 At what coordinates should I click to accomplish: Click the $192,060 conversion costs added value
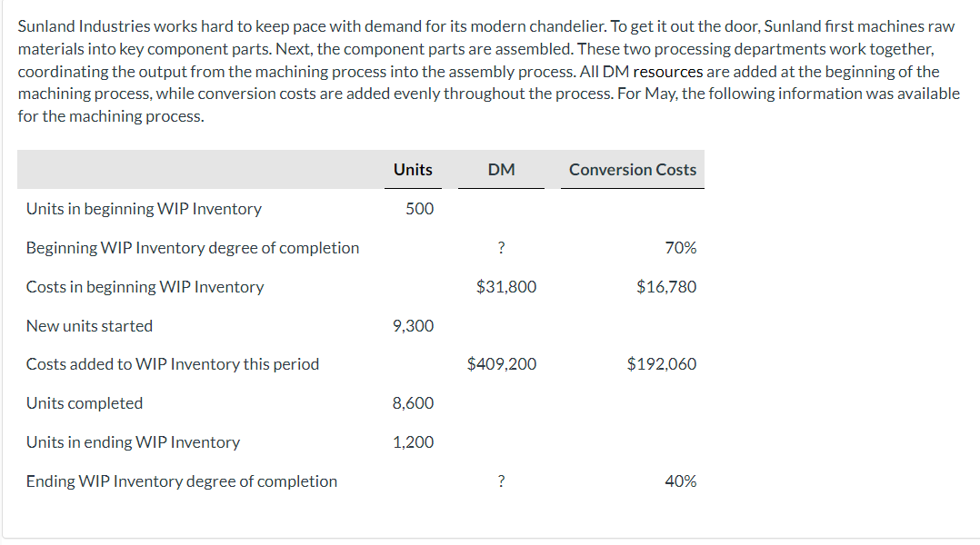pos(662,364)
